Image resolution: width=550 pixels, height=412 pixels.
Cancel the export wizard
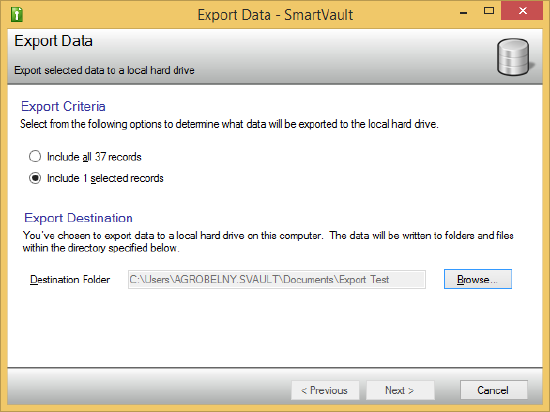(494, 390)
